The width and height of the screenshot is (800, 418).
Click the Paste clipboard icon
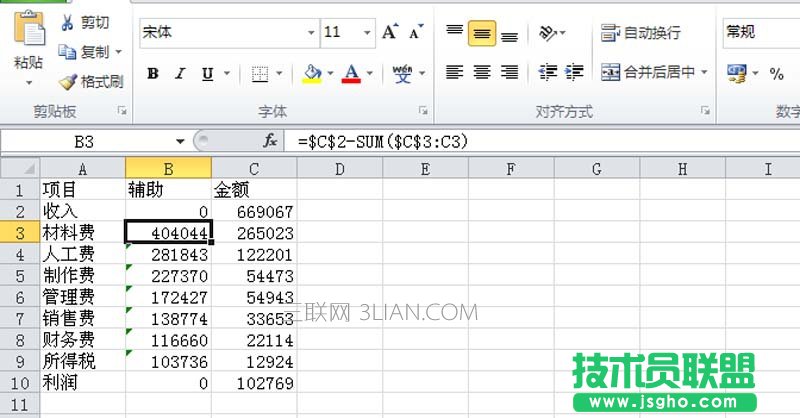(29, 29)
